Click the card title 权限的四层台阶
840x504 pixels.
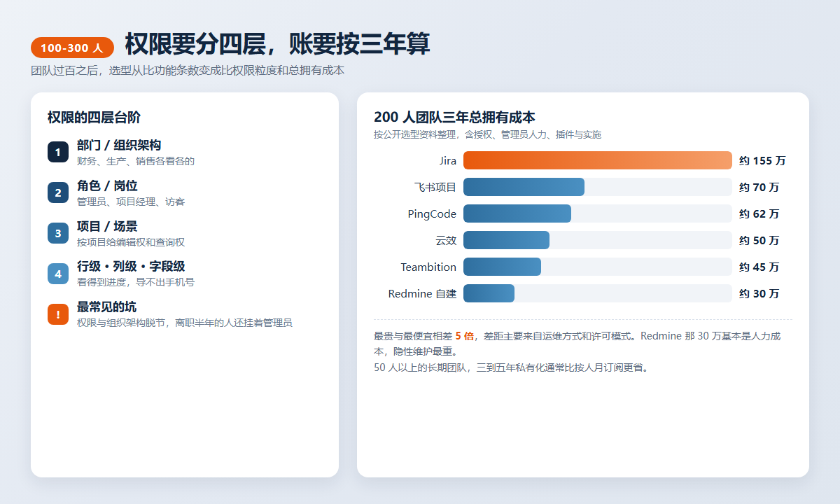click(94, 118)
